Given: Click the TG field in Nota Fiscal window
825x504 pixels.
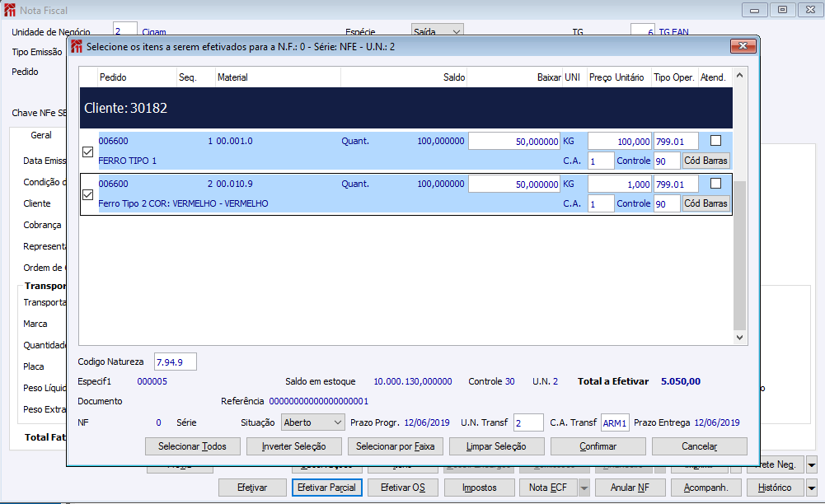Looking at the screenshot, I should (642, 30).
